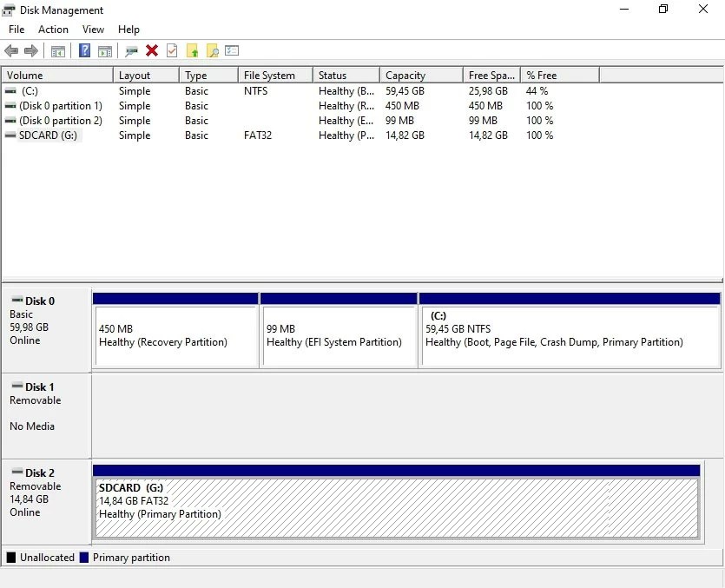Screen dimensions: 725x588
Task: Click drive icon beside Disk 0 partition 1
Action: [x=10, y=106]
